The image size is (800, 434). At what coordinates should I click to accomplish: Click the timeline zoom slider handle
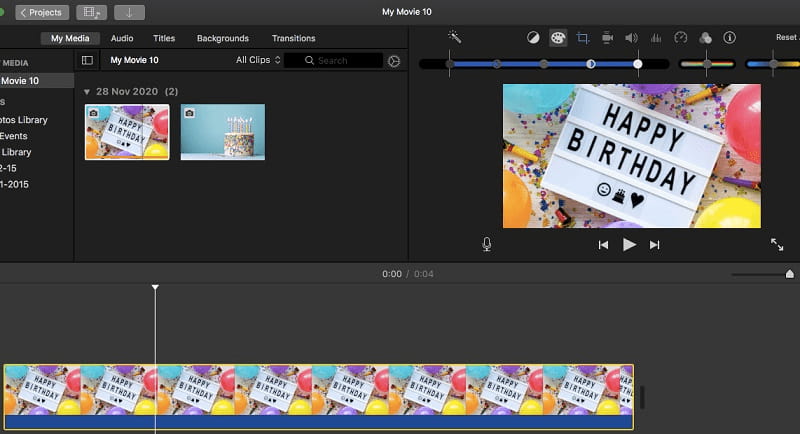click(790, 274)
